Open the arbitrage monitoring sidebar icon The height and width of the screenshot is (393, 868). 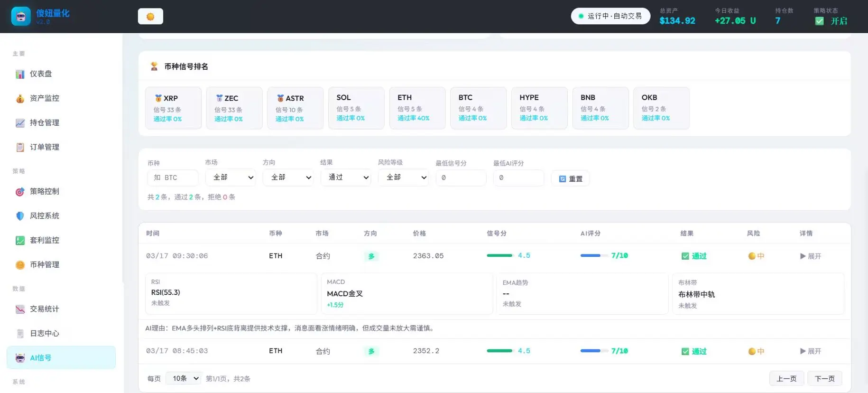(20, 241)
